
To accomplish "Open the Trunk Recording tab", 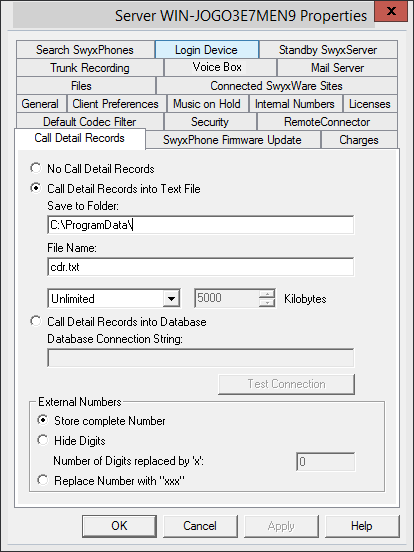I will click(x=90, y=68).
